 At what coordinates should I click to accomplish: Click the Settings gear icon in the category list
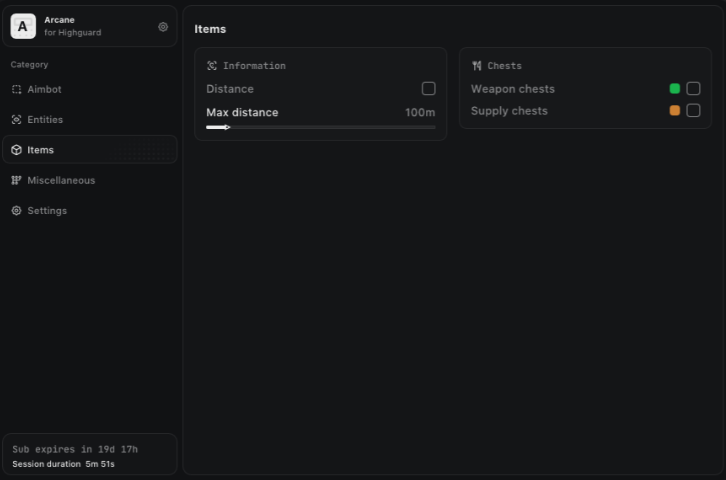coord(16,211)
